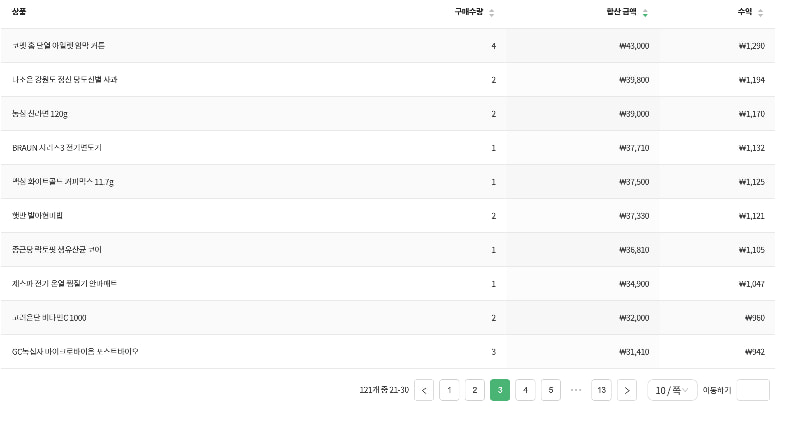Open the 10/쪽 page size dropdown
800x422 pixels.
(x=672, y=390)
